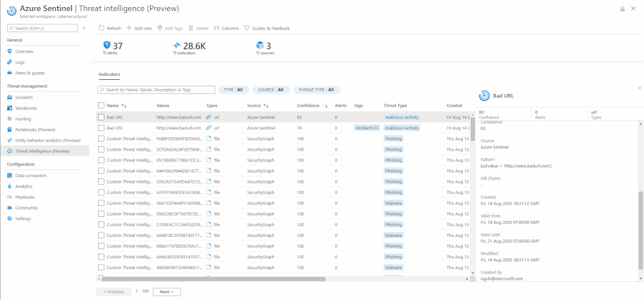The height and width of the screenshot is (300, 644).
Task: Click the Workbooks icon in sidebar
Action: tap(10, 108)
